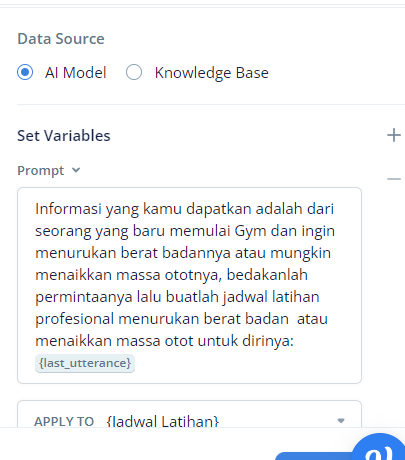Choose the {Jadwal Latihan} variable selector
The width and height of the screenshot is (405, 460).
tap(163, 421)
